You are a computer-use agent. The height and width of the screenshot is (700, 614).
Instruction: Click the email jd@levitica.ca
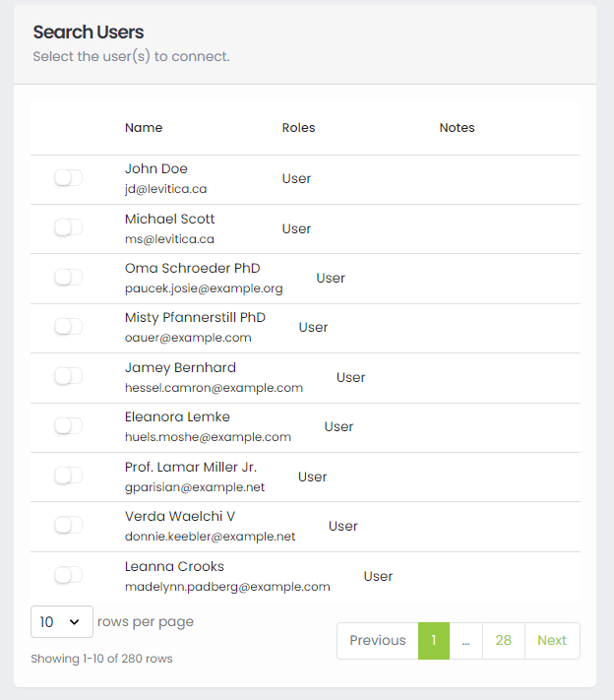click(165, 189)
